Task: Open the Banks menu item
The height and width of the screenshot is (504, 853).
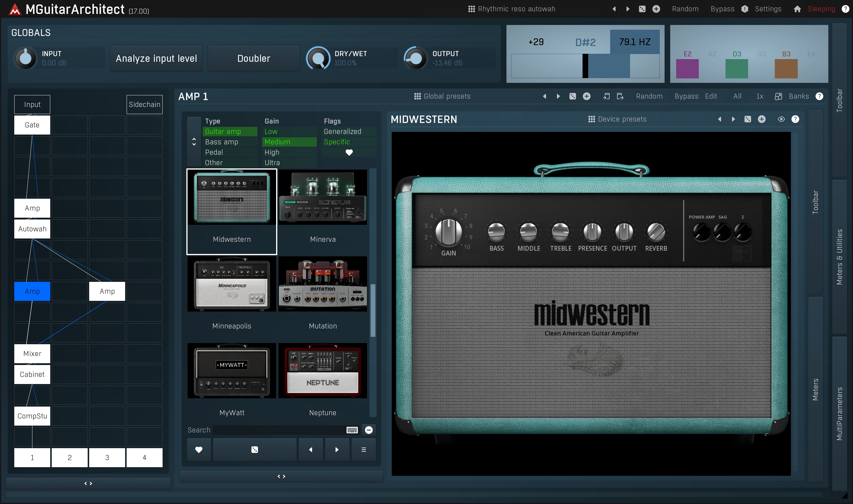Action: pyautogui.click(x=798, y=97)
